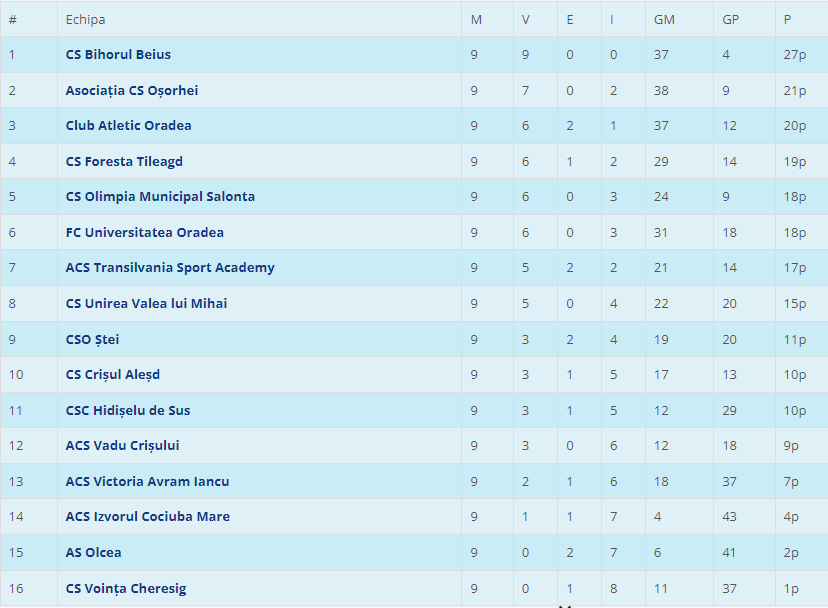The image size is (828, 608).
Task: Click the Asociația CS Oșorhei team name
Action: point(132,90)
